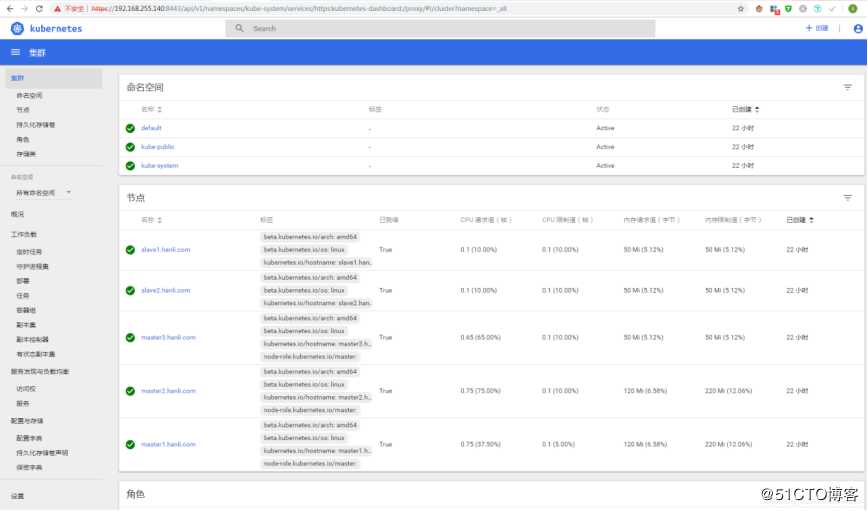The height and width of the screenshot is (511, 868).
Task: Open 设置 in the sidebar
Action: 17,497
